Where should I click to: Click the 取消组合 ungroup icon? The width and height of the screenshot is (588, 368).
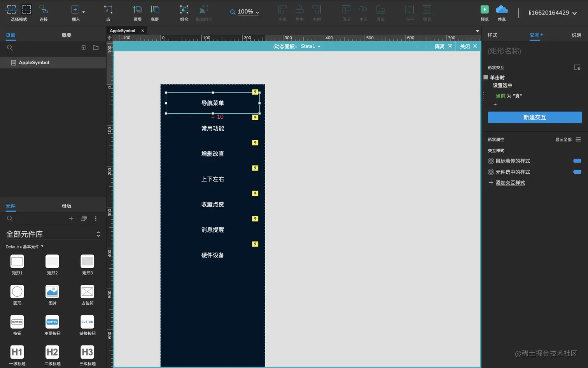tap(204, 9)
